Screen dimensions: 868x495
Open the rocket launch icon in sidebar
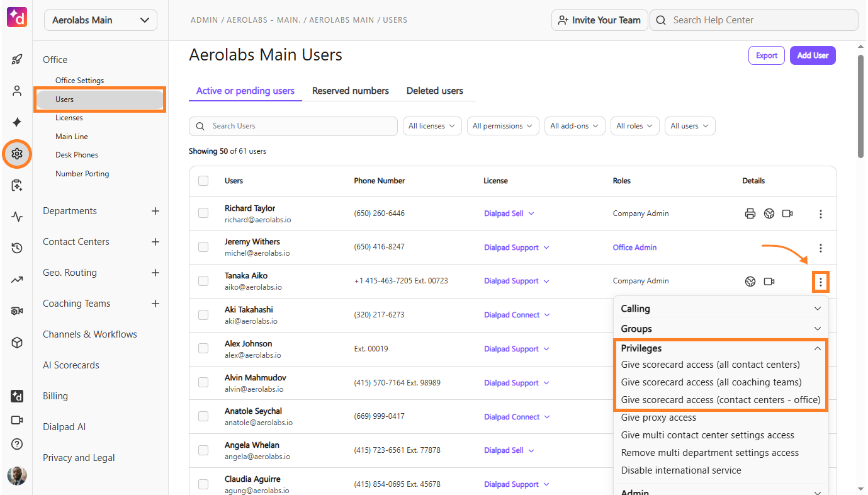[17, 60]
